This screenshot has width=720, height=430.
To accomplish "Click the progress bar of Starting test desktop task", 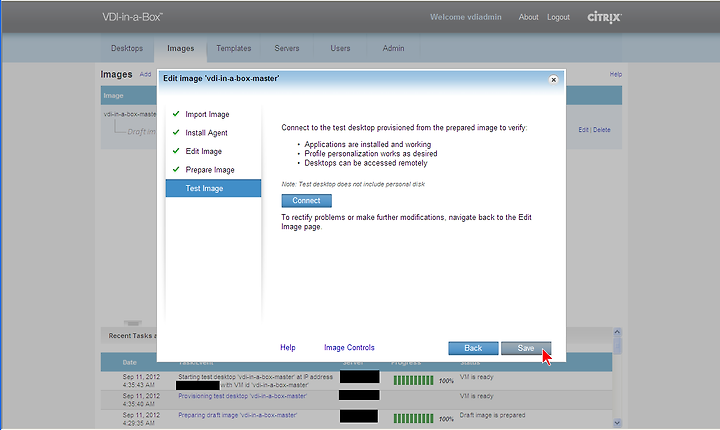I will click(x=413, y=380).
